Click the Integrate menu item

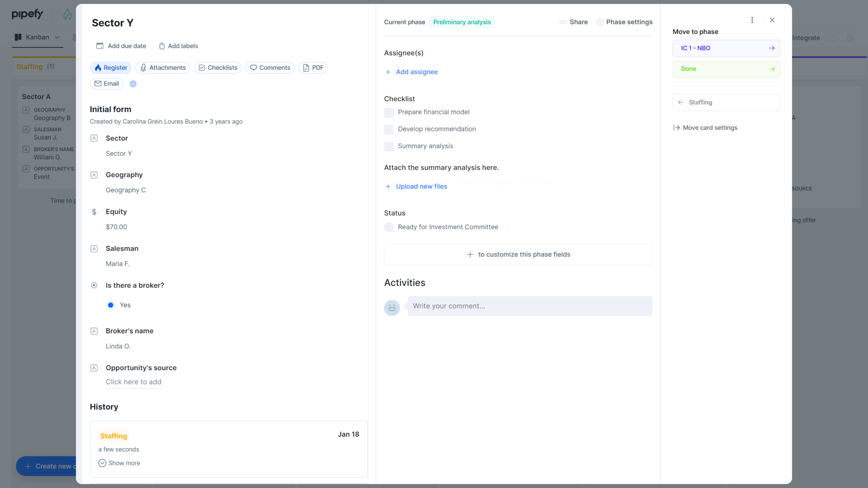point(806,38)
